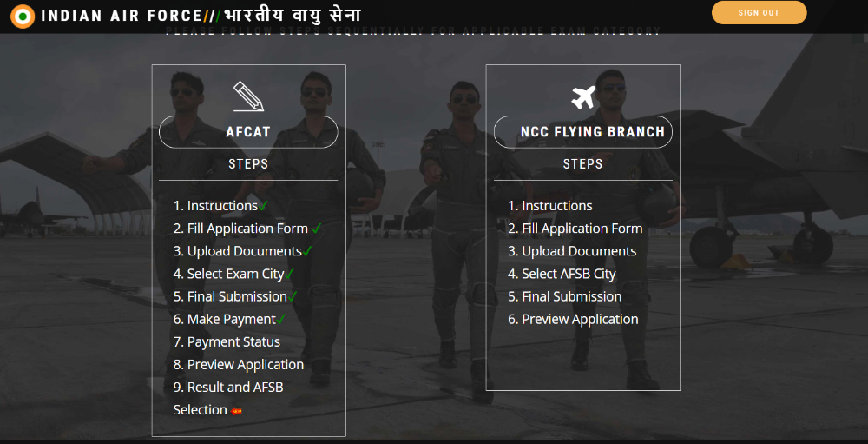The image size is (868, 444).
Task: Click the airplane icon above NCC Flying Branch
Action: click(x=583, y=97)
